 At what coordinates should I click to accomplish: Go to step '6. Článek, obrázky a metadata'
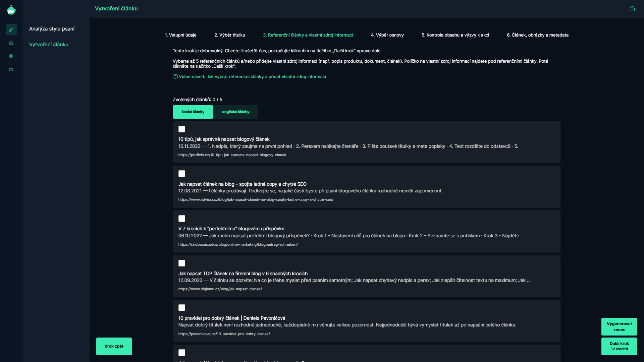tap(538, 35)
